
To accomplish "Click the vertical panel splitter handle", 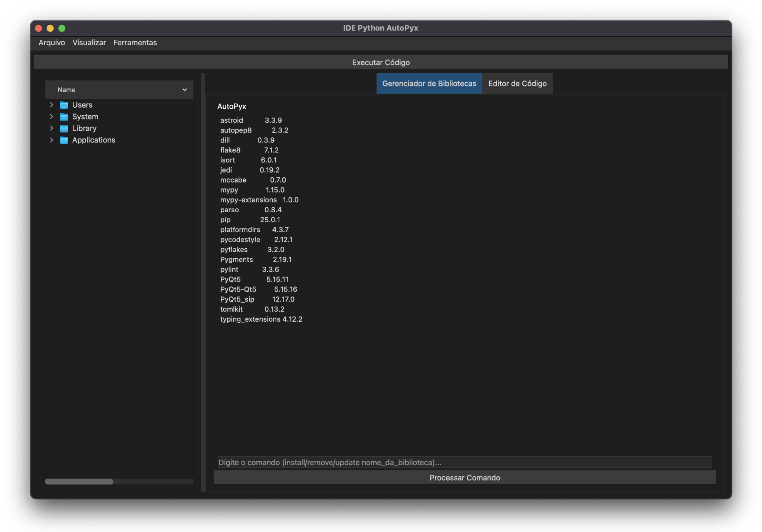I will tap(203, 282).
